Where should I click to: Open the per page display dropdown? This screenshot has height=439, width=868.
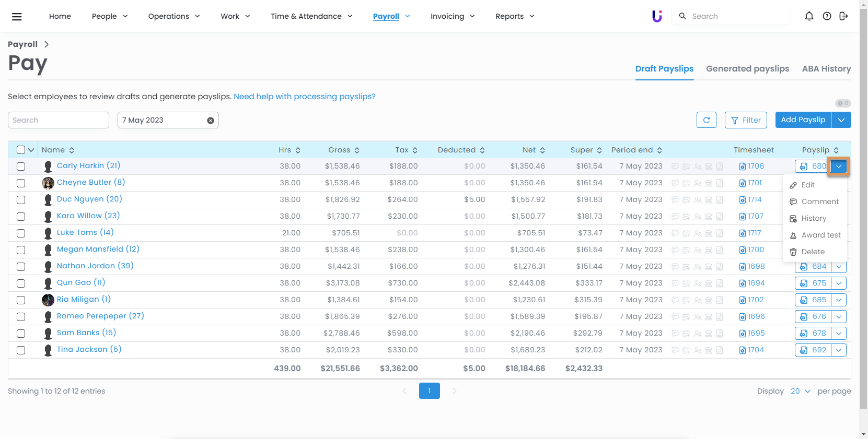(x=800, y=391)
